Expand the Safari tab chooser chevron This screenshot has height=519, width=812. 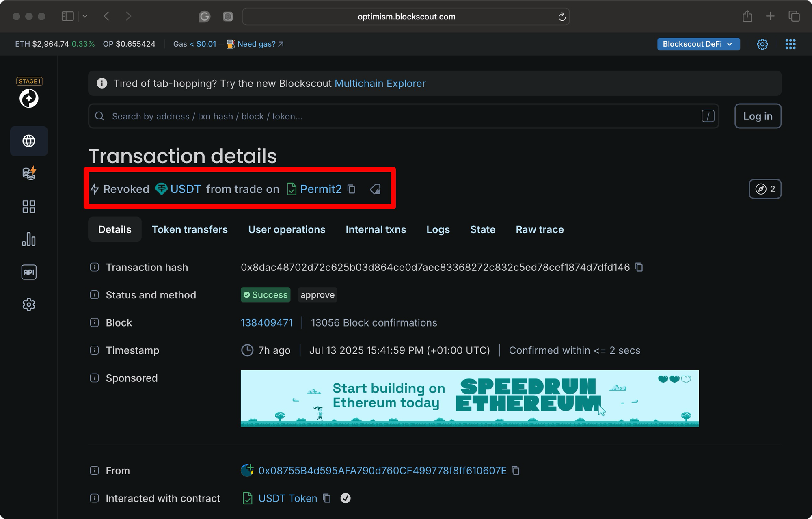click(x=85, y=16)
